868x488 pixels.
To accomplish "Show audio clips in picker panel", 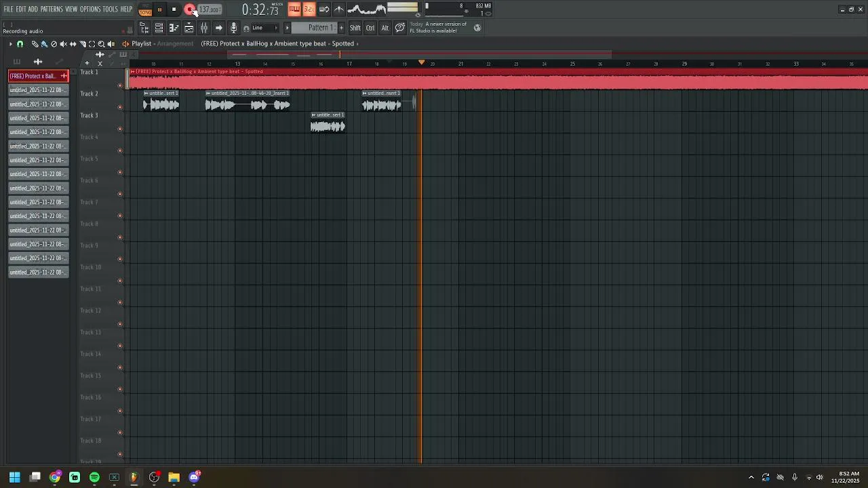I will pos(38,62).
